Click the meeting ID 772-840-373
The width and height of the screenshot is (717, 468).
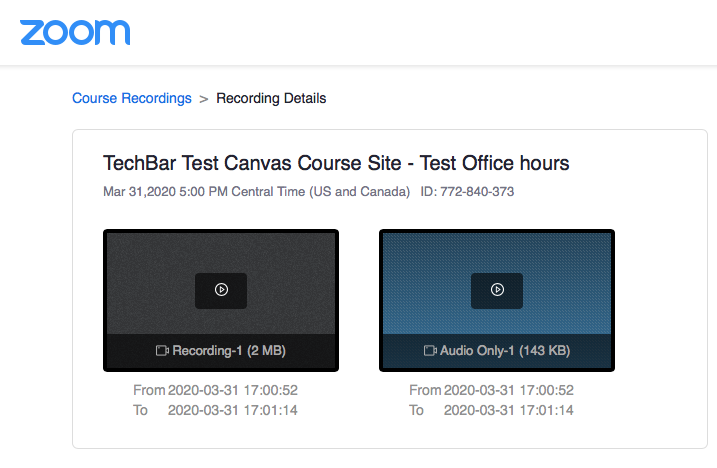[x=467, y=192]
